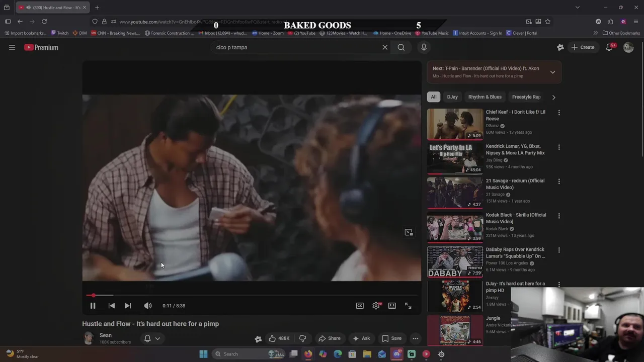Image resolution: width=644 pixels, height=362 pixels.
Task: Open options for DaBaby Raps video
Action: (558, 250)
